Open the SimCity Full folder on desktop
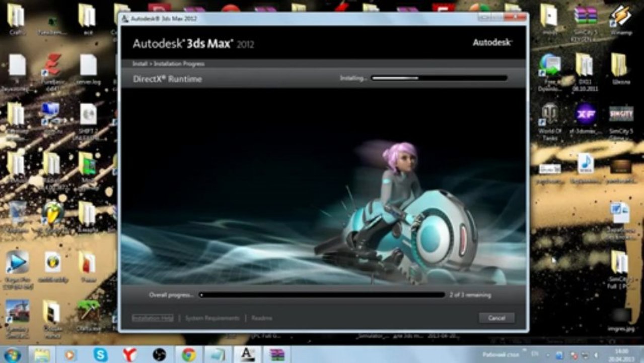Viewport: 644px width, 363px height. point(619,270)
